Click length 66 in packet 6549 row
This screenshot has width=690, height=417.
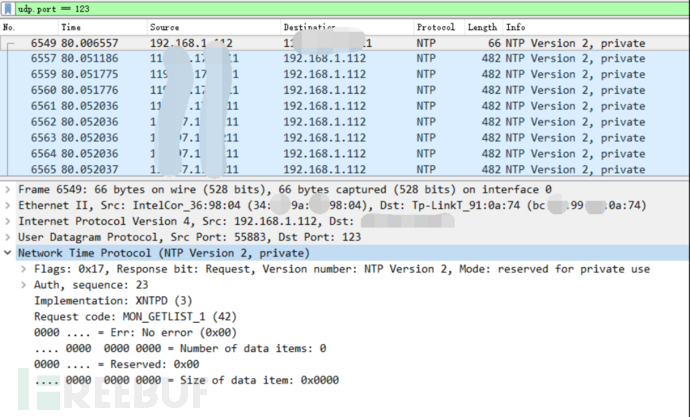(494, 43)
